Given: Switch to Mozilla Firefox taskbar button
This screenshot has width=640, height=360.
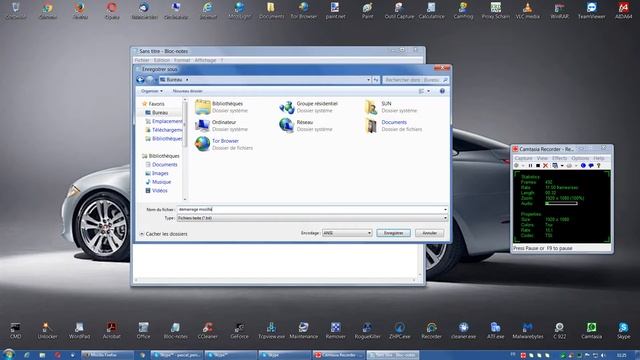Looking at the screenshot, I should pos(107,355).
